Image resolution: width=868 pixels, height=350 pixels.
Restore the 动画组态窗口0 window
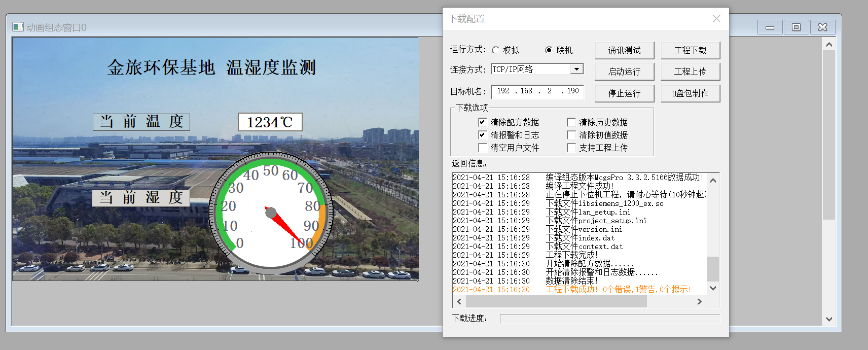point(796,27)
